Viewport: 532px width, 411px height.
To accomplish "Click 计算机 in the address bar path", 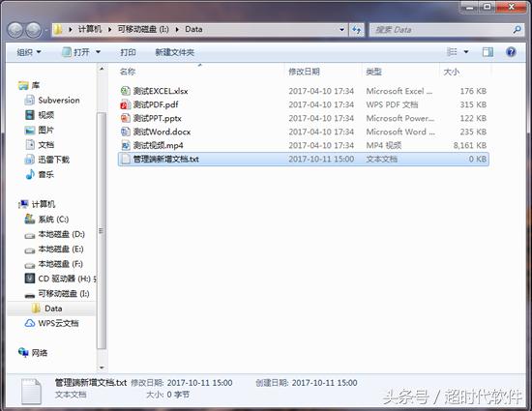I will pos(90,29).
